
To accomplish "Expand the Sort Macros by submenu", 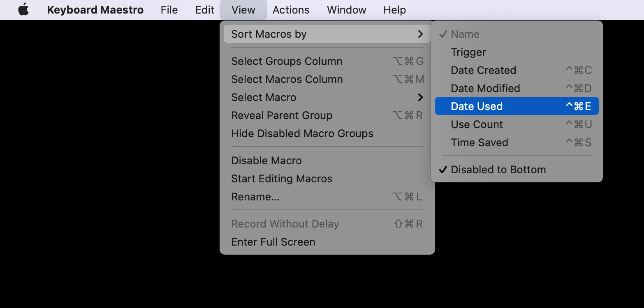I will (327, 34).
